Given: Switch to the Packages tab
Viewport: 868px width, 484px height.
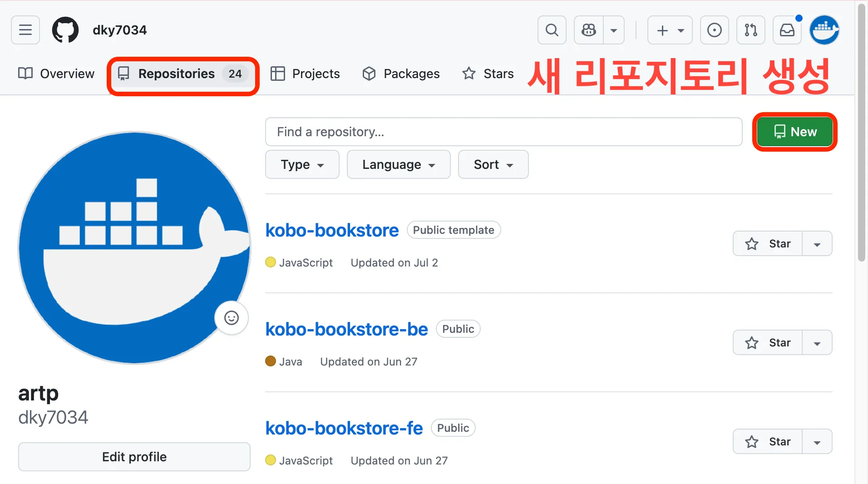Looking at the screenshot, I should [401, 74].
